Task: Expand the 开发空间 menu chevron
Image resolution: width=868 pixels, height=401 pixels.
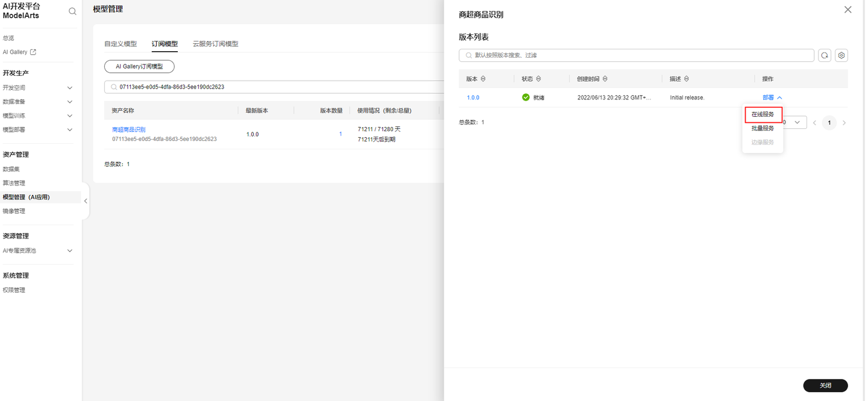Action: point(70,88)
